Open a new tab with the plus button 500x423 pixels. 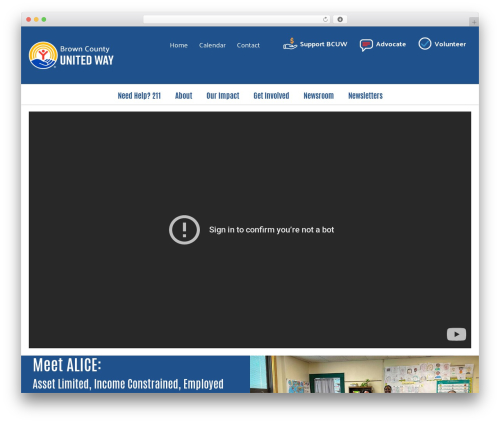(x=474, y=22)
